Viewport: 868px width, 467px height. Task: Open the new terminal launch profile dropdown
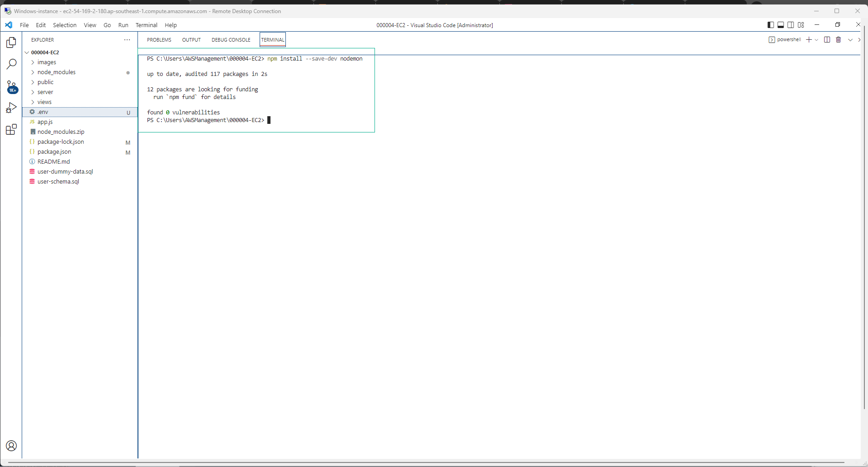(x=816, y=40)
